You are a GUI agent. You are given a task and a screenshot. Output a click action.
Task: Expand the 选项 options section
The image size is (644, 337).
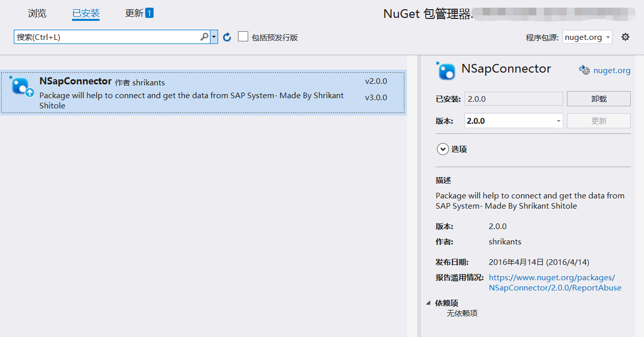442,149
